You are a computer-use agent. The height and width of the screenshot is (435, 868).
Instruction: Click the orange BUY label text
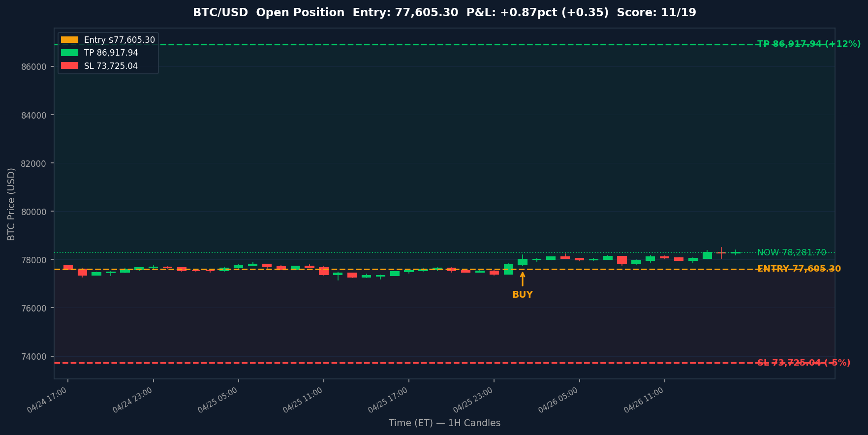[523, 295]
